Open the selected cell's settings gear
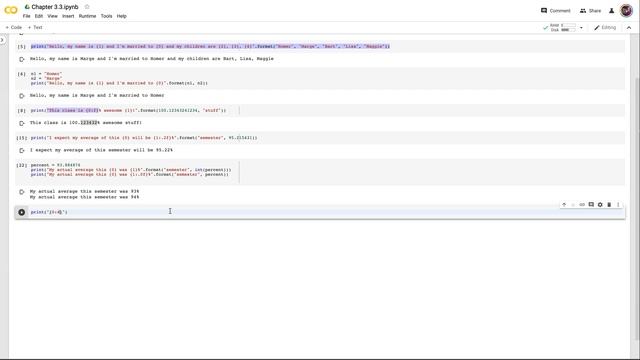 [600, 204]
